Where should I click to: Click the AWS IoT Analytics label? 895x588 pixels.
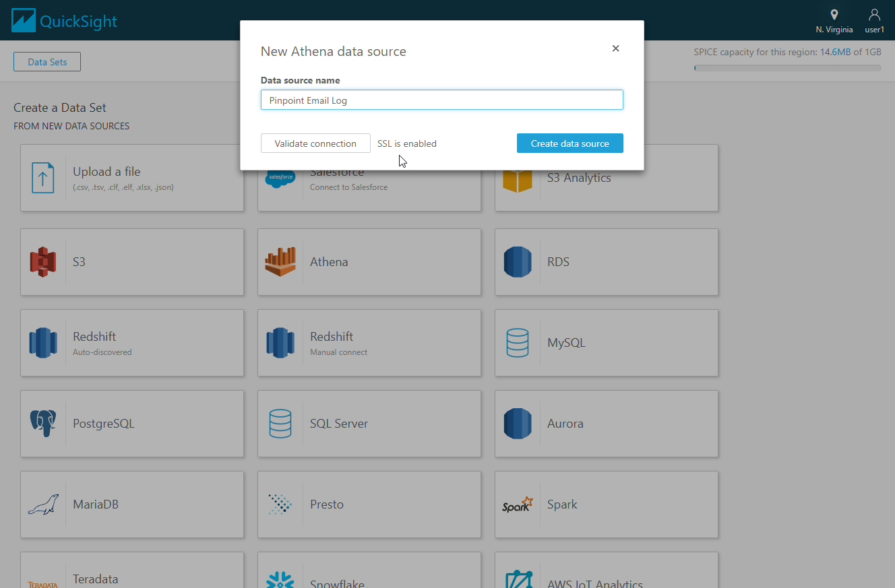pos(595,583)
